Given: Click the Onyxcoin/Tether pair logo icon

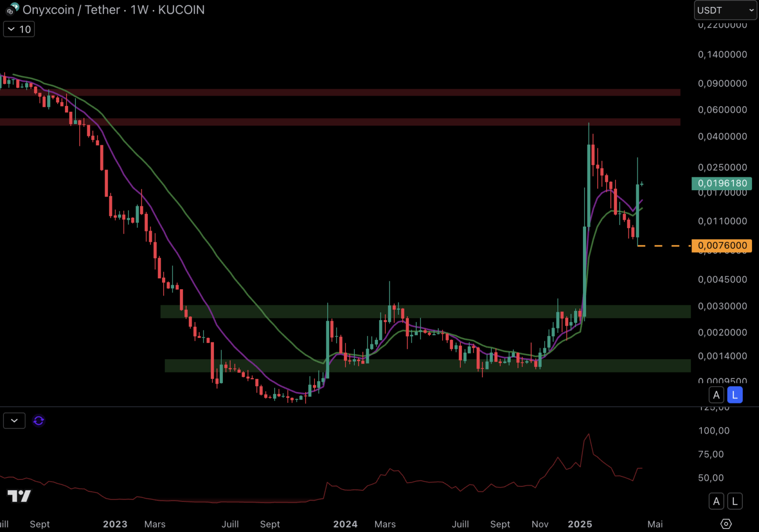Looking at the screenshot, I should click(12, 9).
